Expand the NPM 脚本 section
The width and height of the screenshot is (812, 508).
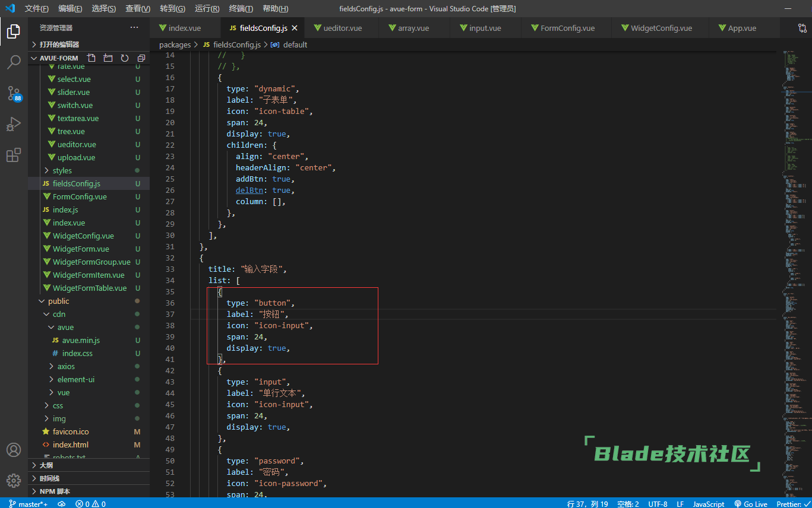click(x=89, y=491)
